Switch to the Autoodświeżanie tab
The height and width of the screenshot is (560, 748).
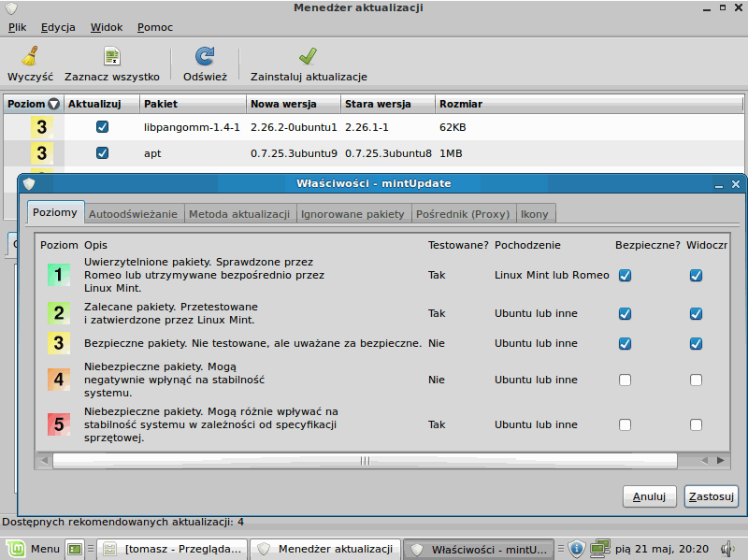(x=133, y=214)
